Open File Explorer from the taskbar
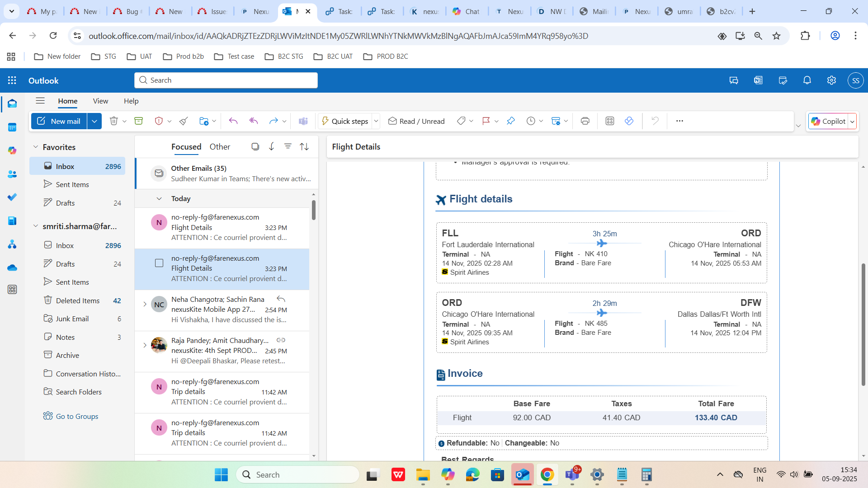Image resolution: width=868 pixels, height=488 pixels. 423,475
